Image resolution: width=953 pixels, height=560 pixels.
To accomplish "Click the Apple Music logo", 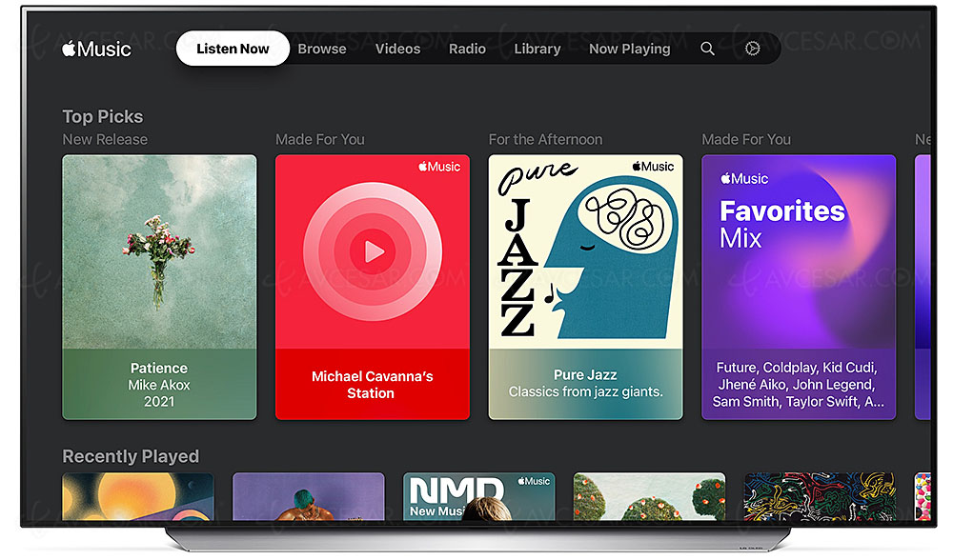I will point(96,49).
